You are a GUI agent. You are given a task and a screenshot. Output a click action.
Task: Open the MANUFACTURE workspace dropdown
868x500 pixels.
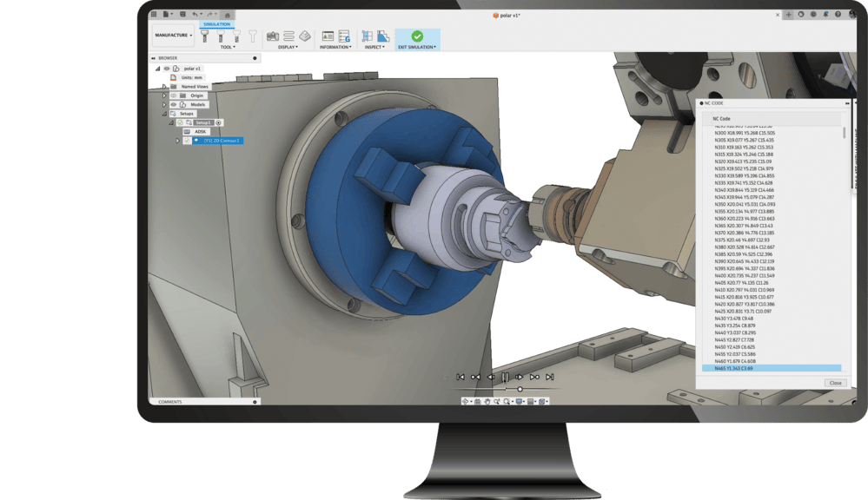click(x=174, y=36)
